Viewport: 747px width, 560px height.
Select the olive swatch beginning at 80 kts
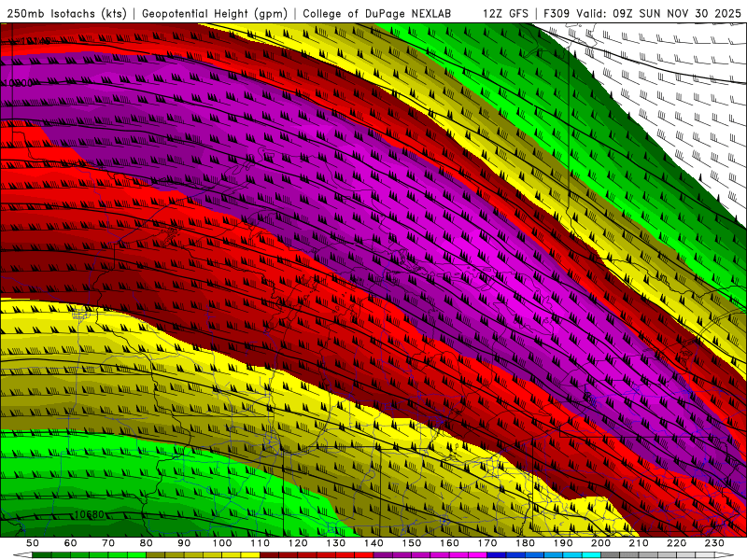coord(155,555)
